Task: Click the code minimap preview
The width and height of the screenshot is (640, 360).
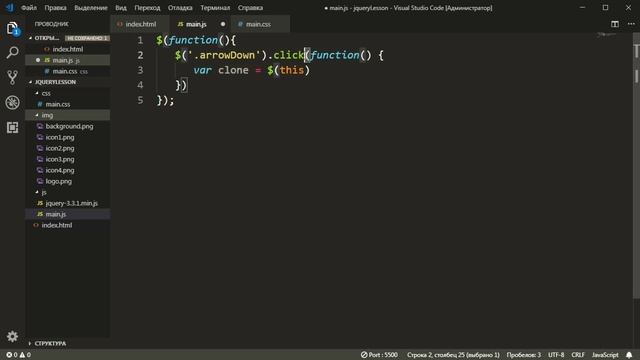Action: (x=607, y=35)
